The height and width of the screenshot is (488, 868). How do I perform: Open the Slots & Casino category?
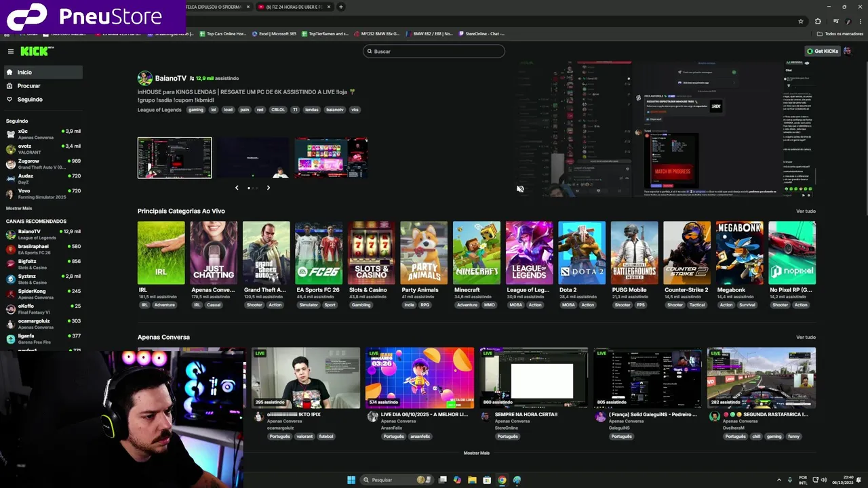tap(371, 253)
